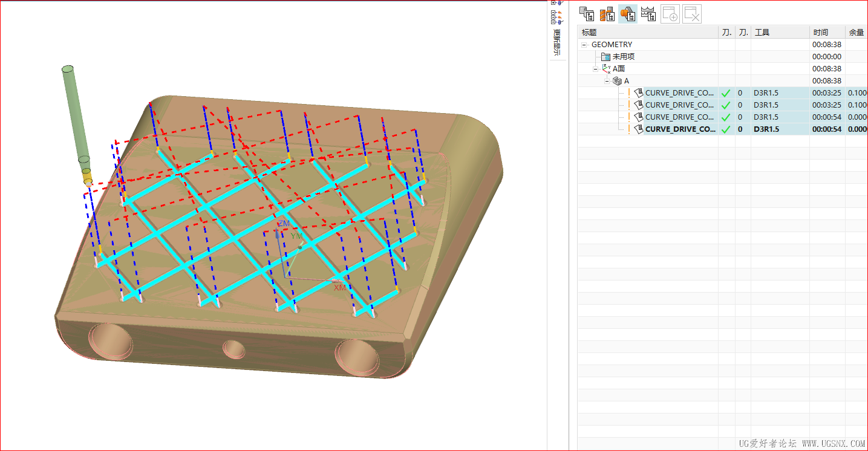Click workpiece A geometry icon
Image resolution: width=868 pixels, height=451 pixels.
[x=618, y=80]
